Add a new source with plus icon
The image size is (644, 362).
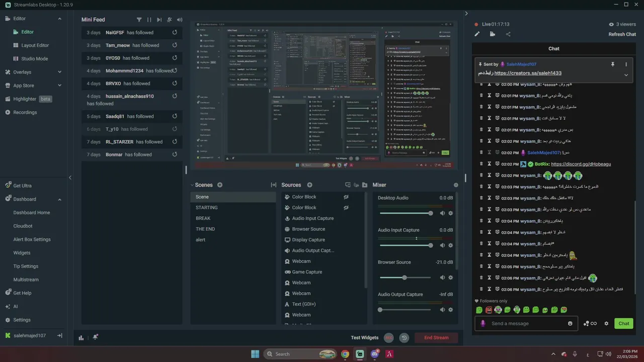point(309,185)
